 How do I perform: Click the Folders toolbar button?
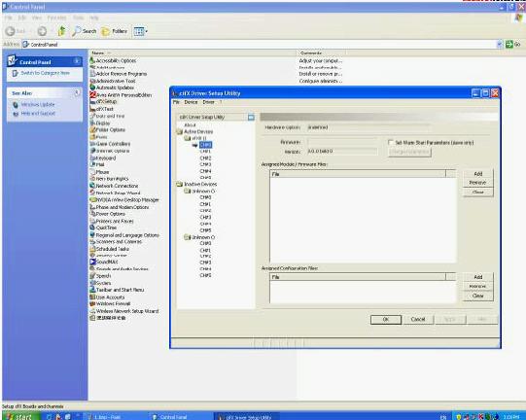coord(115,31)
